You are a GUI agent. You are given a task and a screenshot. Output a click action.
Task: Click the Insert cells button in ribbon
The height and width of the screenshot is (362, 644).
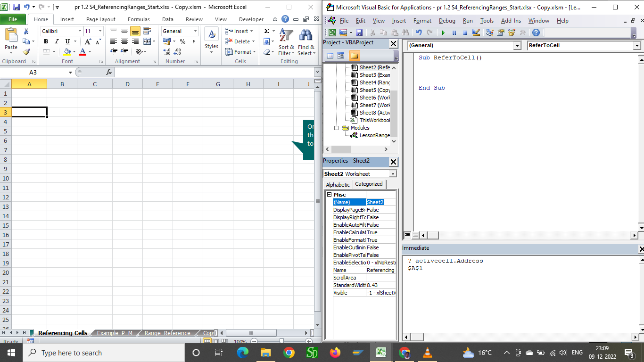[239, 31]
